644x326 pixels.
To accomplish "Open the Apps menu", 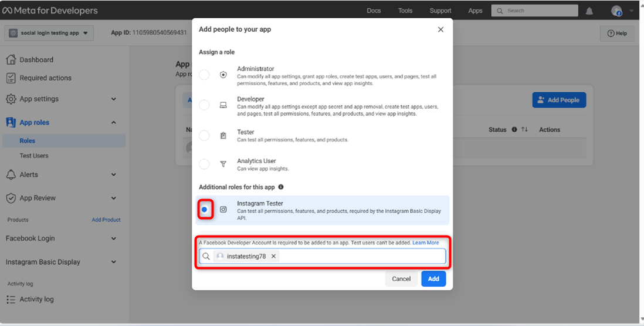I will coord(475,11).
